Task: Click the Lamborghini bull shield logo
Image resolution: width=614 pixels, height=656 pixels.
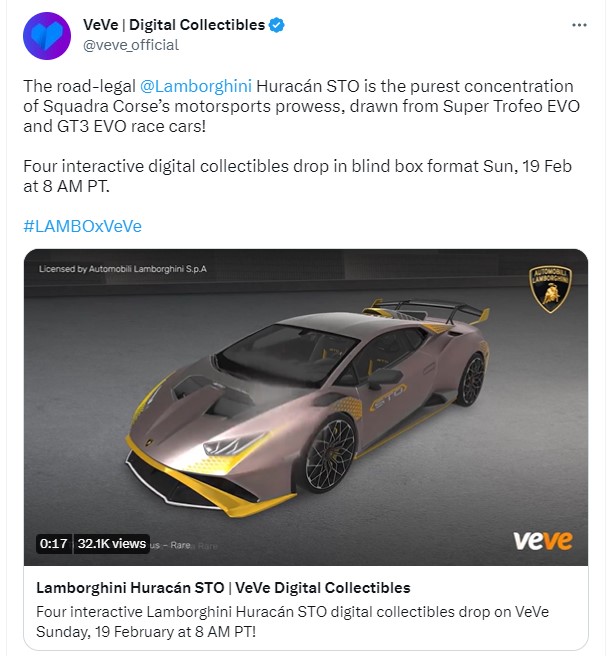Action: click(550, 289)
